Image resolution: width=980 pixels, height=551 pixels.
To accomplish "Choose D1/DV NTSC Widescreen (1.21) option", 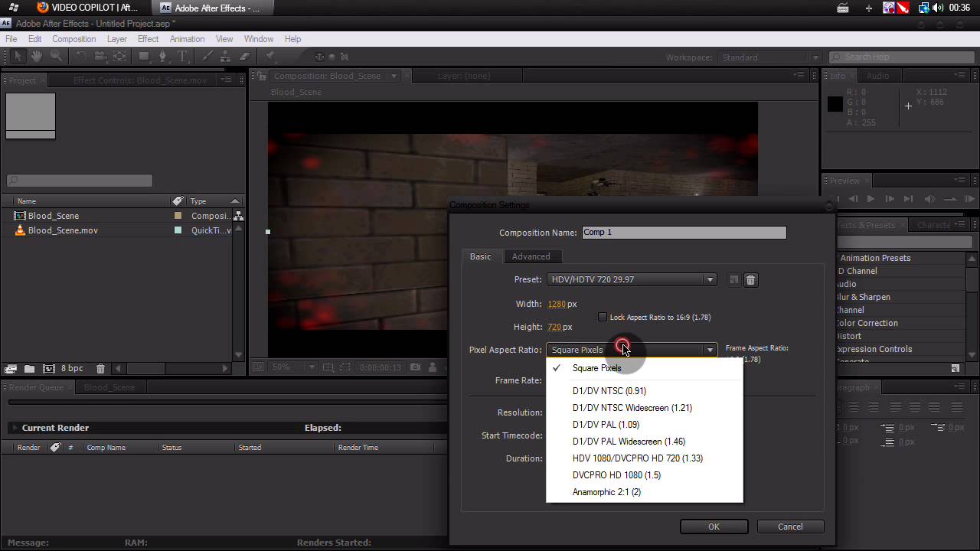I will coord(645,408).
